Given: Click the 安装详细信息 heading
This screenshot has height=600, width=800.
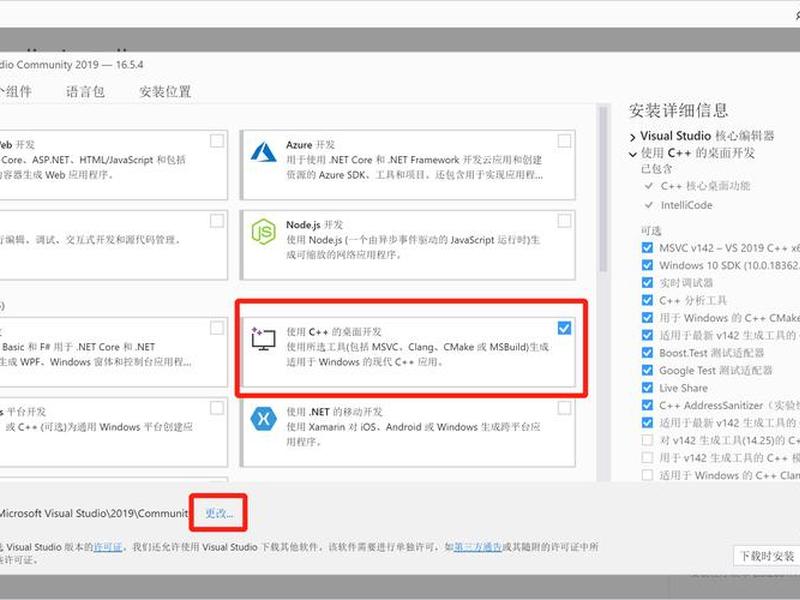Looking at the screenshot, I should coord(678,111).
